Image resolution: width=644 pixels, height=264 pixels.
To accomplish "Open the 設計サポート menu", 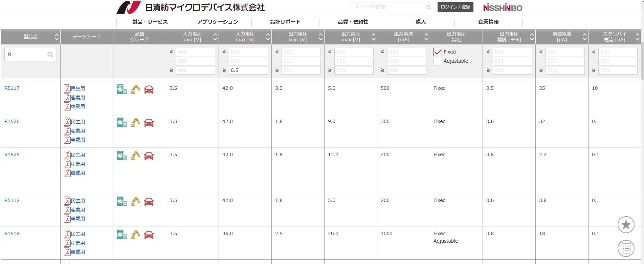I will [x=285, y=22].
